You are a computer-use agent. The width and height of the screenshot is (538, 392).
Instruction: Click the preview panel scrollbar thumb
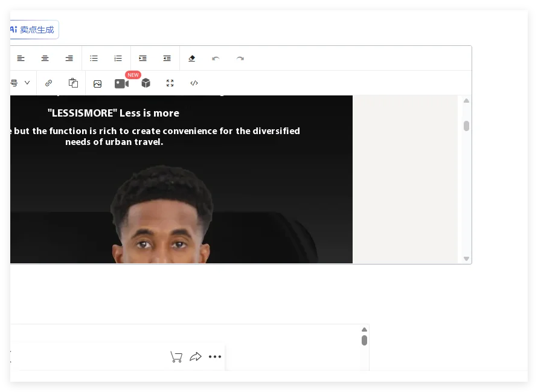pos(364,340)
